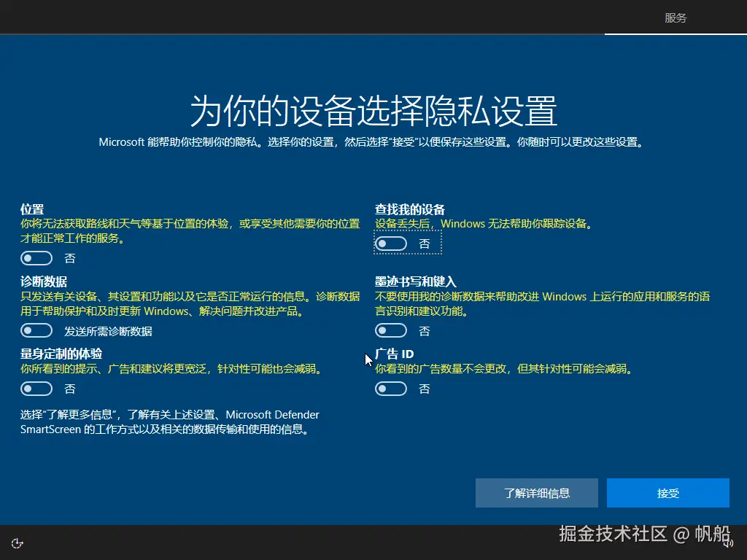Click the 否 label under 量身定制的体验
747x560 pixels.
click(x=70, y=389)
